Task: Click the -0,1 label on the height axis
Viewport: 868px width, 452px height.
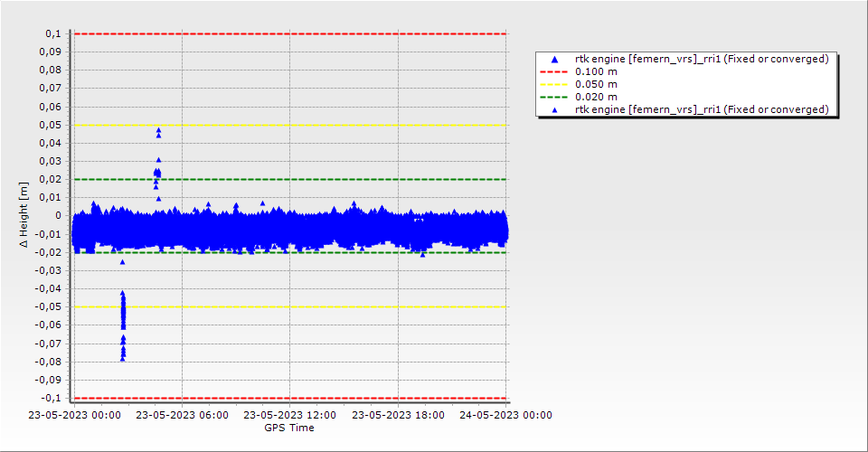Action: click(51, 398)
